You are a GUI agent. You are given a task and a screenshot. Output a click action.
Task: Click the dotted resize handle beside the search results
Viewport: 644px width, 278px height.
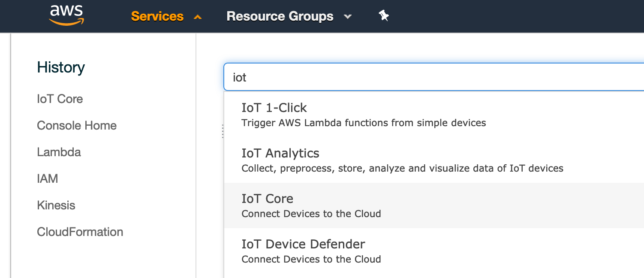[x=223, y=131]
